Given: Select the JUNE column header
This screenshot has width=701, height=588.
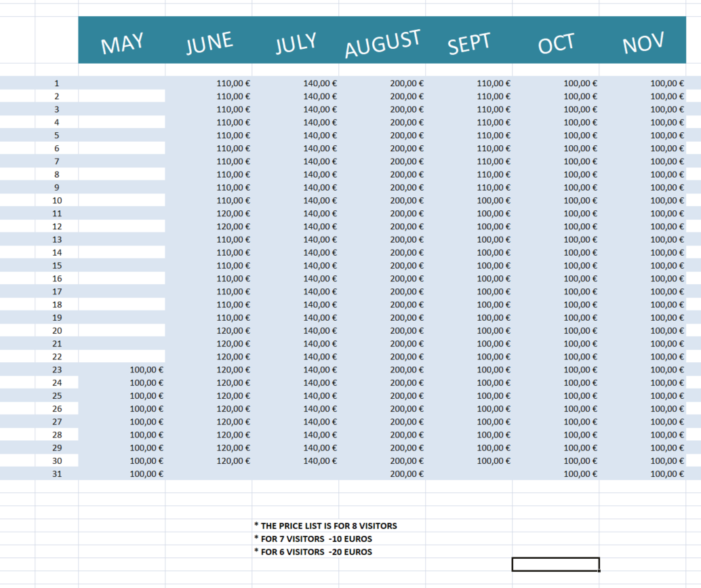Looking at the screenshot, I should 209,43.
